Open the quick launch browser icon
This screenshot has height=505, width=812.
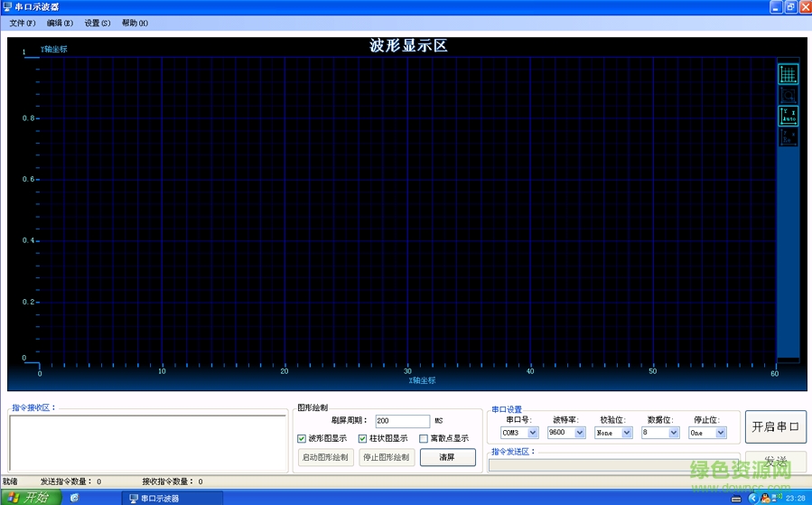pos(74,498)
